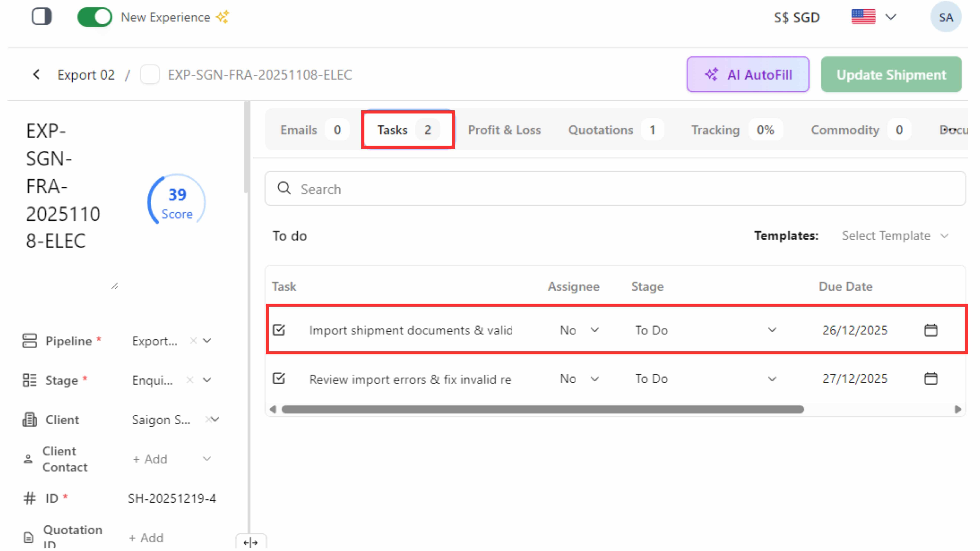
Task: Click the task Search field
Action: pos(615,189)
